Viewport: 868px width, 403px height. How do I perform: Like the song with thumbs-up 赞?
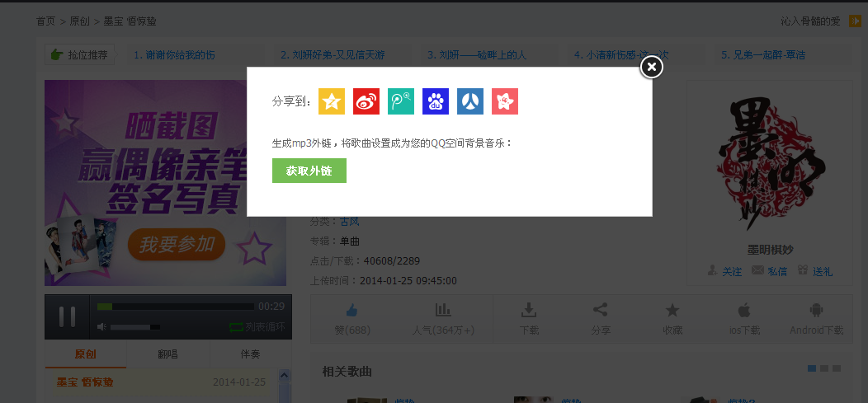pyautogui.click(x=352, y=318)
